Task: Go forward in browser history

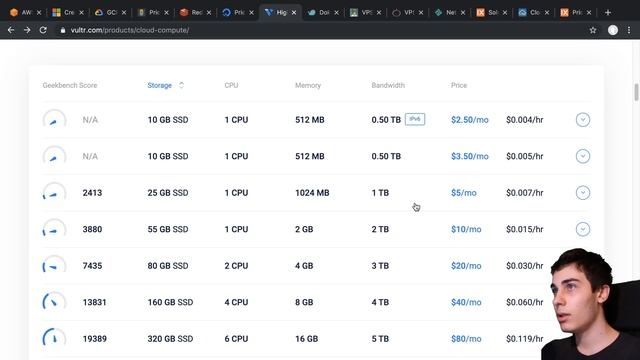Action: (27, 30)
